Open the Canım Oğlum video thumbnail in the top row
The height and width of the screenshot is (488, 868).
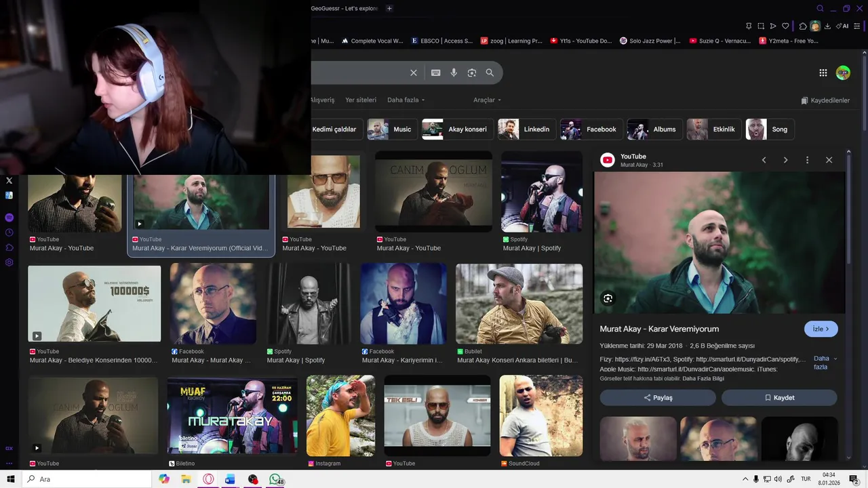[434, 192]
